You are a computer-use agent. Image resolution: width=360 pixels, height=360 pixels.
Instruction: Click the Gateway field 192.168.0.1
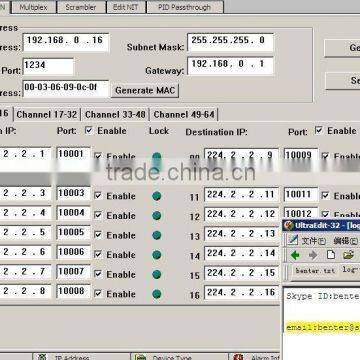tap(230, 65)
